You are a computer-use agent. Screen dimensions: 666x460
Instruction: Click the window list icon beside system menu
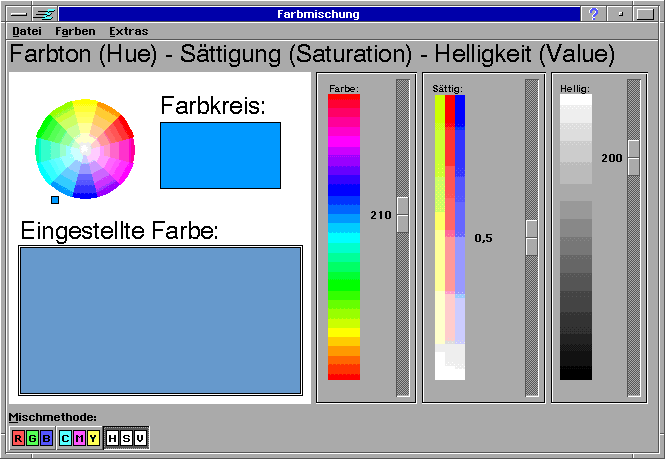coord(44,15)
